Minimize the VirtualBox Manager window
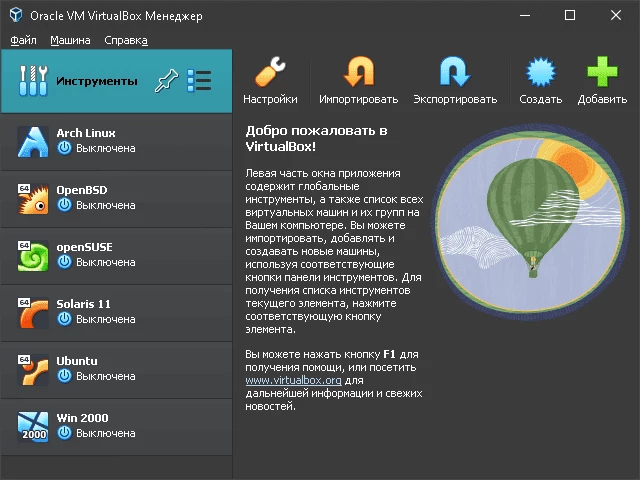 pyautogui.click(x=525, y=16)
